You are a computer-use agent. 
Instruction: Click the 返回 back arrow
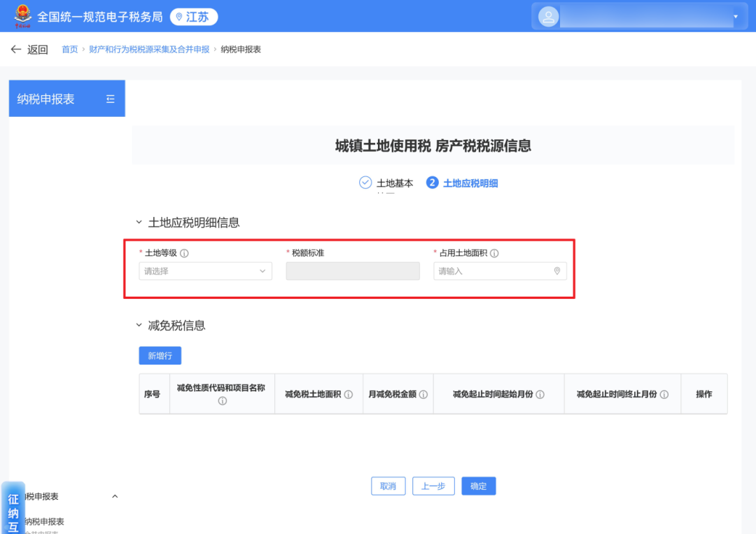[16, 49]
